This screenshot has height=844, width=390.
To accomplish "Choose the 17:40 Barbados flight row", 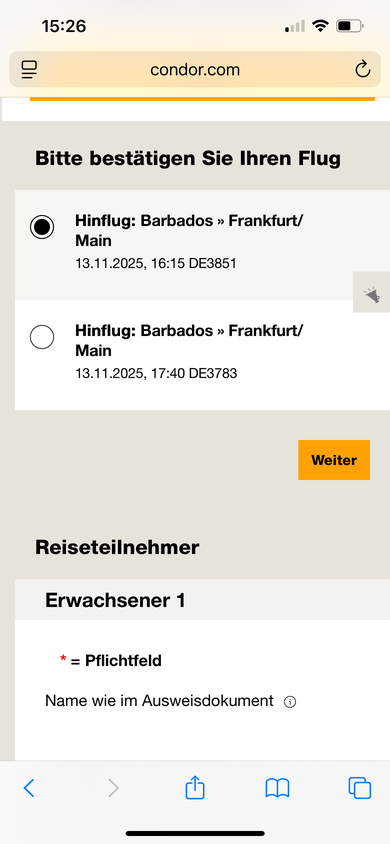I will pyautogui.click(x=202, y=355).
